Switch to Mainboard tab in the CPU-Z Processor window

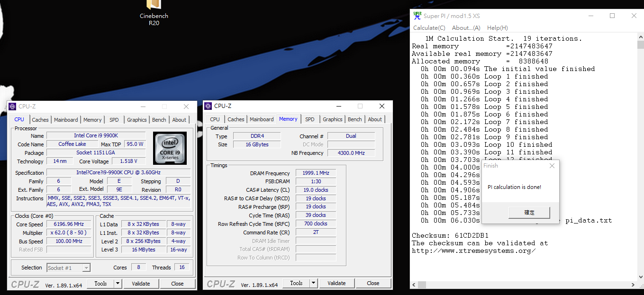[x=66, y=120]
